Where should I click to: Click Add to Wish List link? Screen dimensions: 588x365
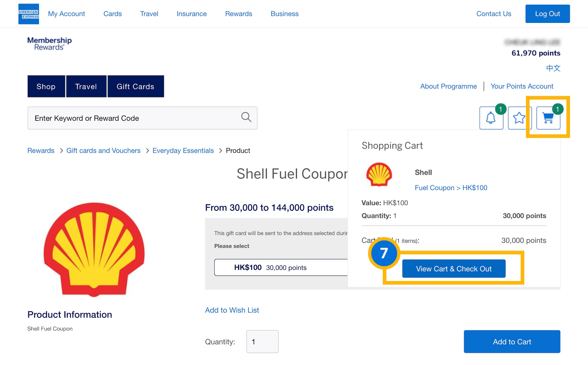(x=232, y=310)
